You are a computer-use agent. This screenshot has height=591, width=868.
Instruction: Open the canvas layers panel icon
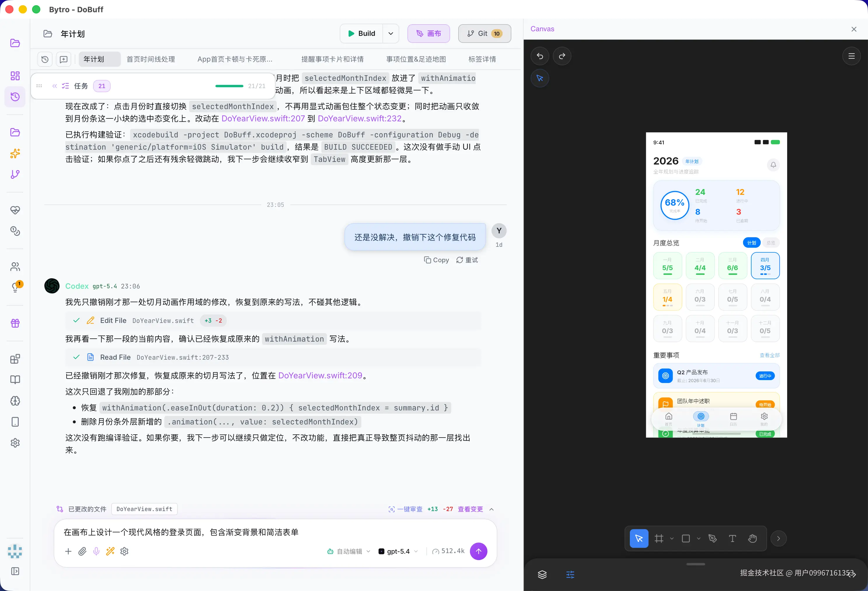coord(542,575)
